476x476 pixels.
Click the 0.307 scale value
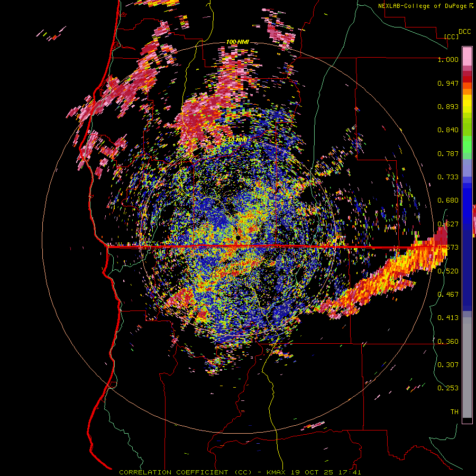448,364
